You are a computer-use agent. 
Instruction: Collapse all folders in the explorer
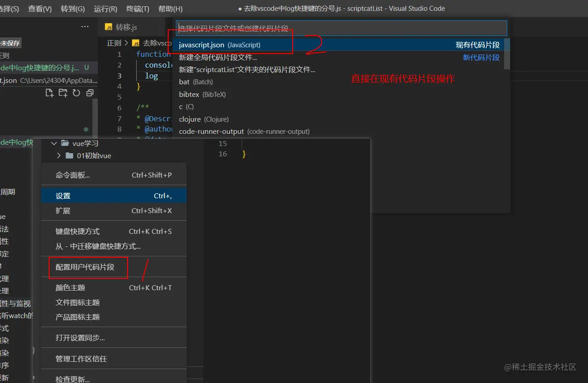(x=90, y=93)
